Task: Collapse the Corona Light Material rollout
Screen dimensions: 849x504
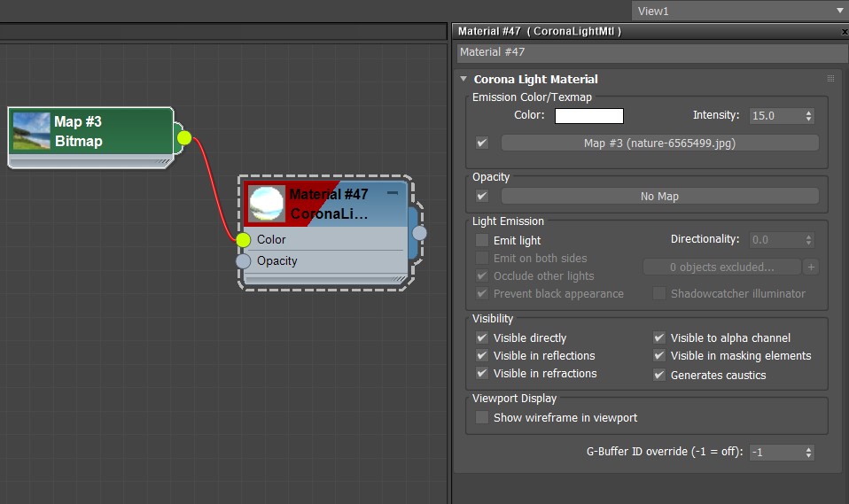Action: (x=463, y=79)
